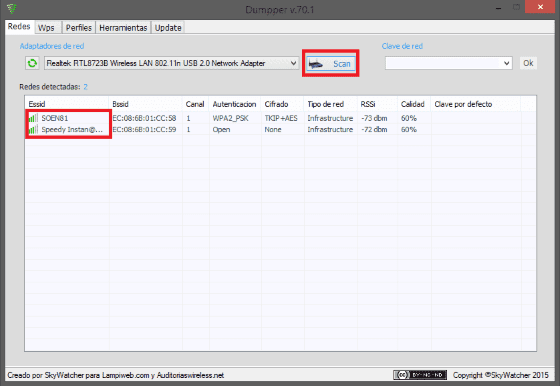Minimize the Dumpper window
The image size is (560, 386).
[499, 7]
